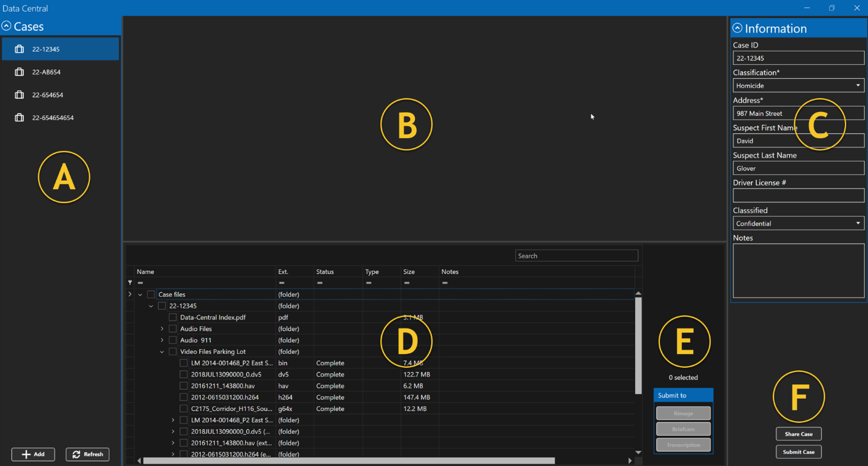Collapse the Cases panel with its chevron icon
Image resolution: width=868 pixels, height=466 pixels.
click(x=6, y=26)
